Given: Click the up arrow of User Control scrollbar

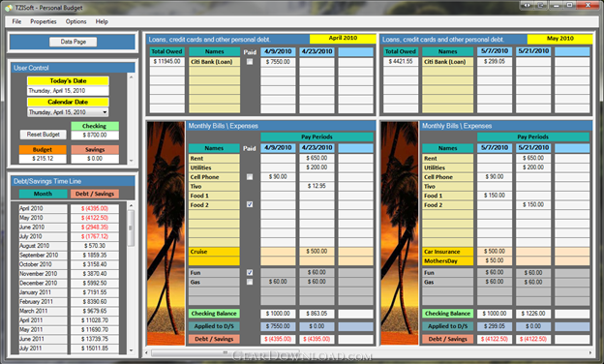Looking at the screenshot, I should pyautogui.click(x=131, y=77).
